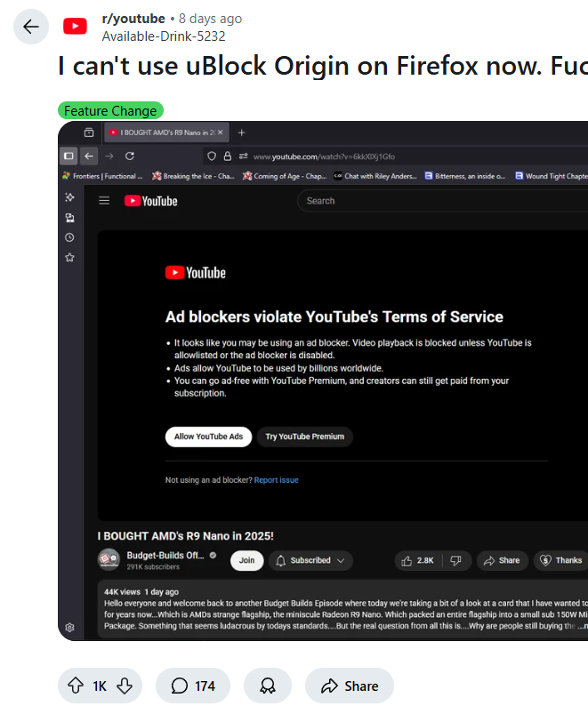Click the Ad blockers violate Terms heading
This screenshot has height=722, width=588.
tap(334, 317)
